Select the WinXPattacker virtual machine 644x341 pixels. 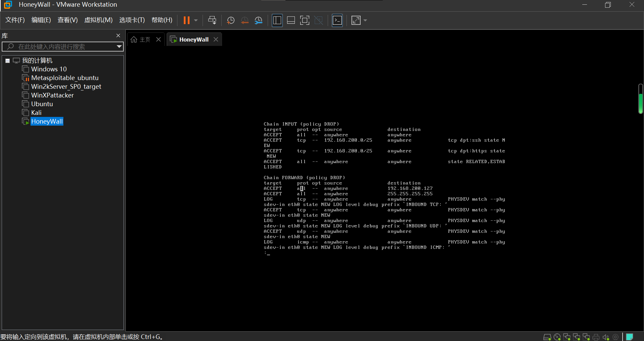pyautogui.click(x=52, y=95)
